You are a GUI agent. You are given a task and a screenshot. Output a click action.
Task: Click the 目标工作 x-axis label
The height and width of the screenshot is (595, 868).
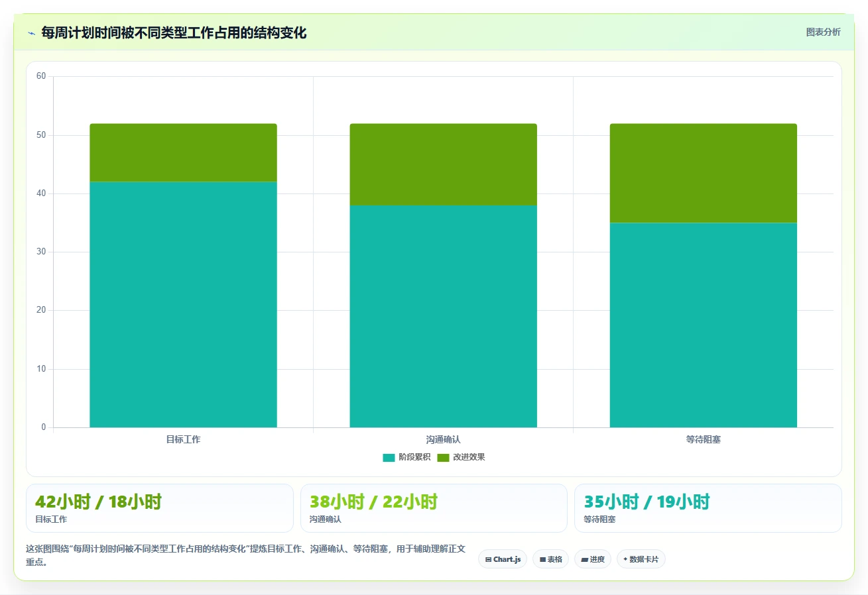pos(183,439)
